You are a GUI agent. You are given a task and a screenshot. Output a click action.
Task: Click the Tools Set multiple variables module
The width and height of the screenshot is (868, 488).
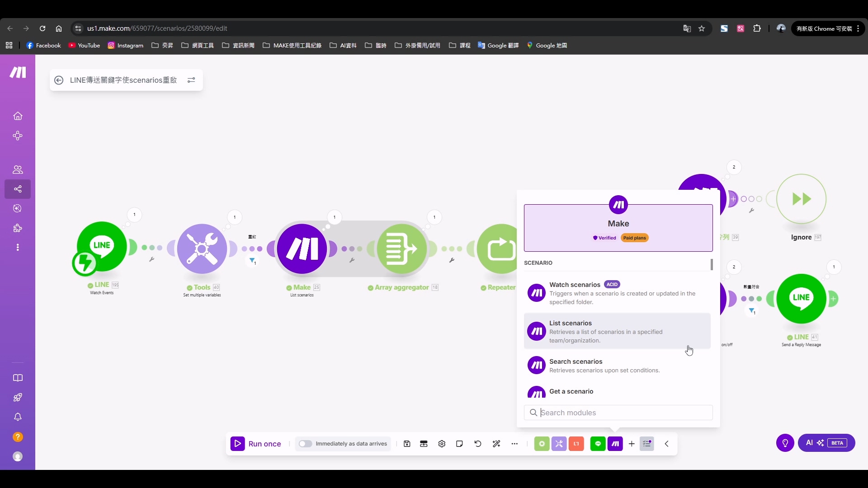[202, 249]
